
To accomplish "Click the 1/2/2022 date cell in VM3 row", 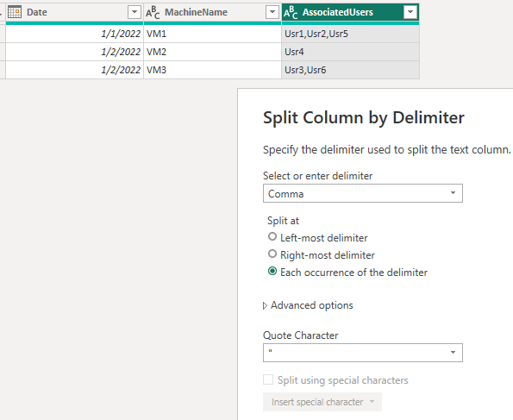I will (x=75, y=70).
